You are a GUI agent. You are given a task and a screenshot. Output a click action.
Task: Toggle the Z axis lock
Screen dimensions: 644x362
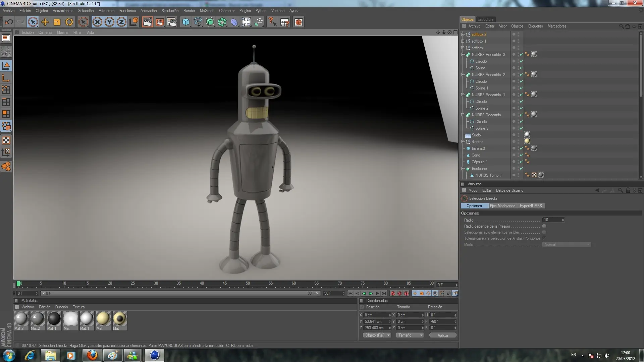tap(121, 22)
